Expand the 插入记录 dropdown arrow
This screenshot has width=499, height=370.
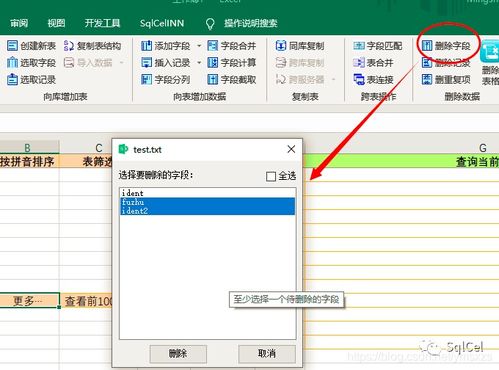(x=199, y=63)
